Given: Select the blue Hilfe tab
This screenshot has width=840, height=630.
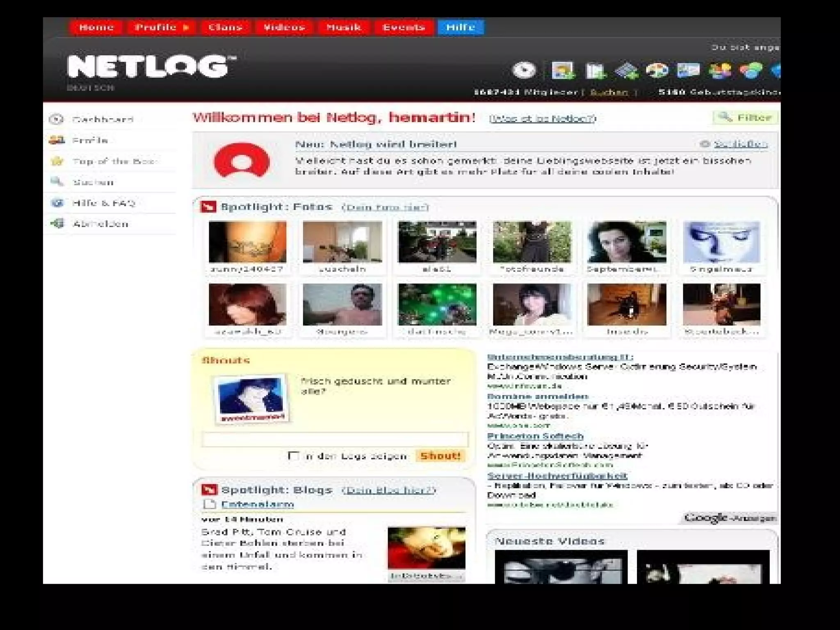Looking at the screenshot, I should pyautogui.click(x=460, y=27).
